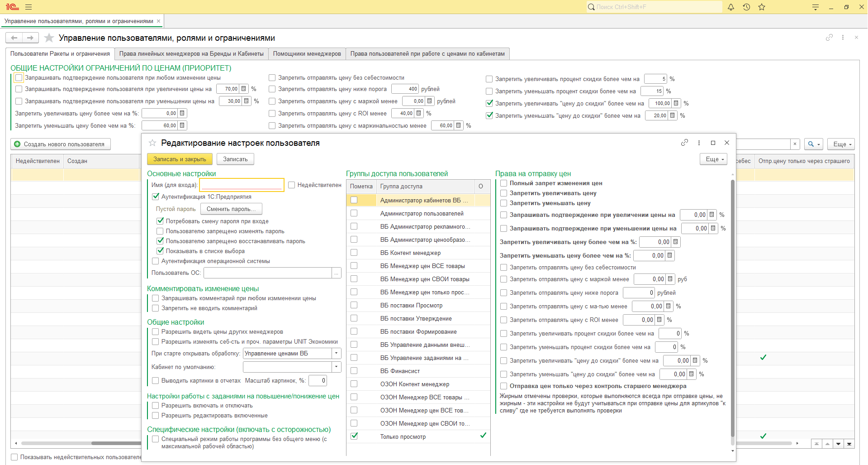Uncheck Только просмотр access group
Viewport: 868px width, 465px height.
click(x=354, y=436)
